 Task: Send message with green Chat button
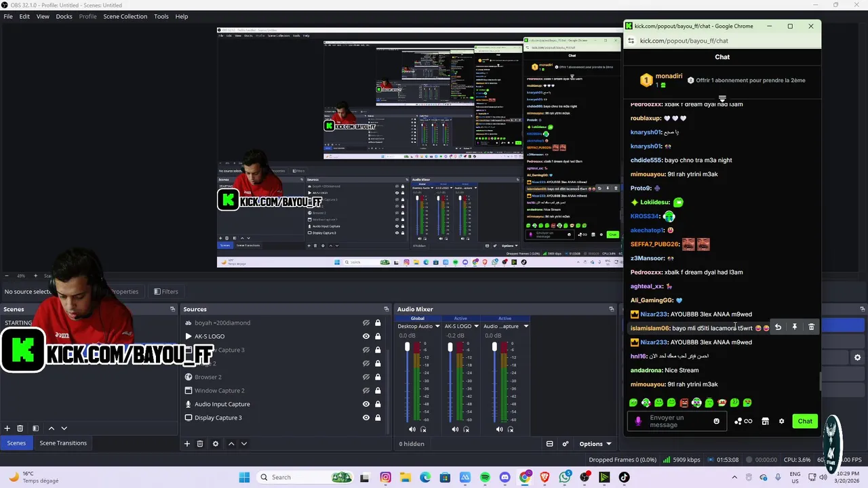pos(805,421)
